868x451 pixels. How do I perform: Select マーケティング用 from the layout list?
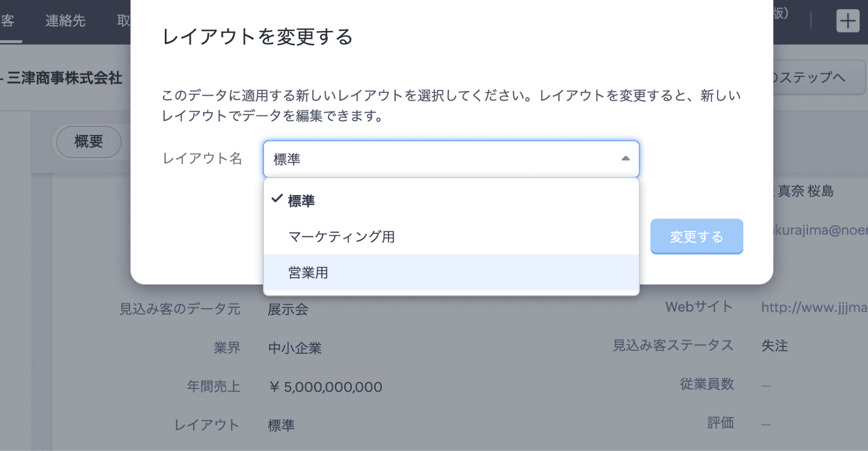point(342,237)
